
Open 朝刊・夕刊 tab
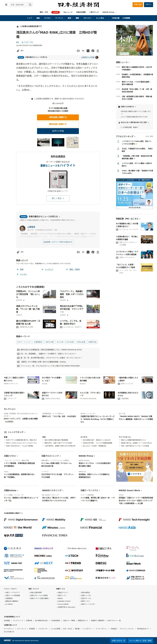click(x=44, y=12)
